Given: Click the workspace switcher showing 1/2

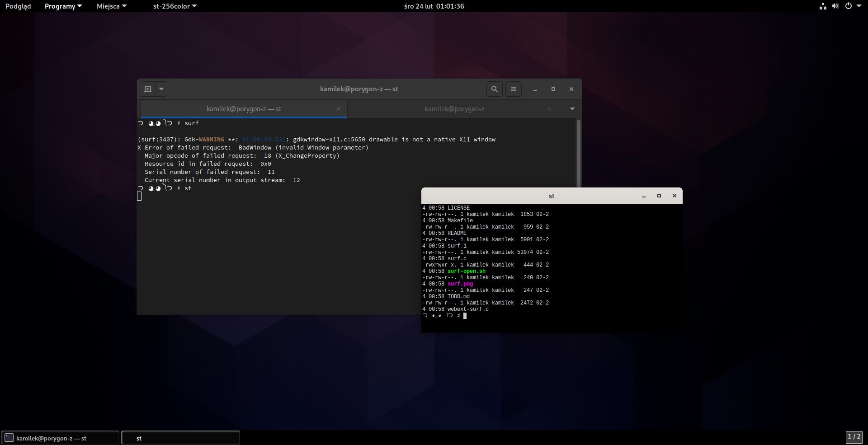Looking at the screenshot, I should click(x=854, y=437).
